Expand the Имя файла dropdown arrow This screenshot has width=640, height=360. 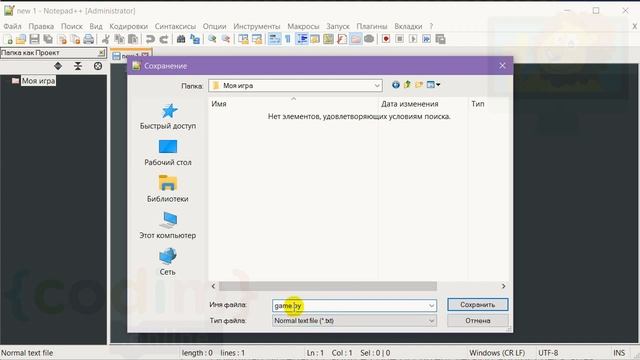[x=431, y=306]
